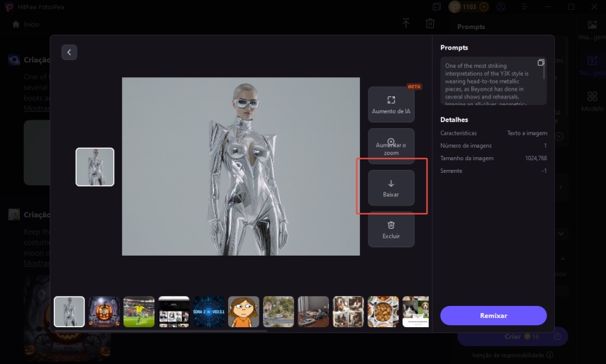This screenshot has height=364, width=606.
Task: Click the Remixar button
Action: point(493,316)
